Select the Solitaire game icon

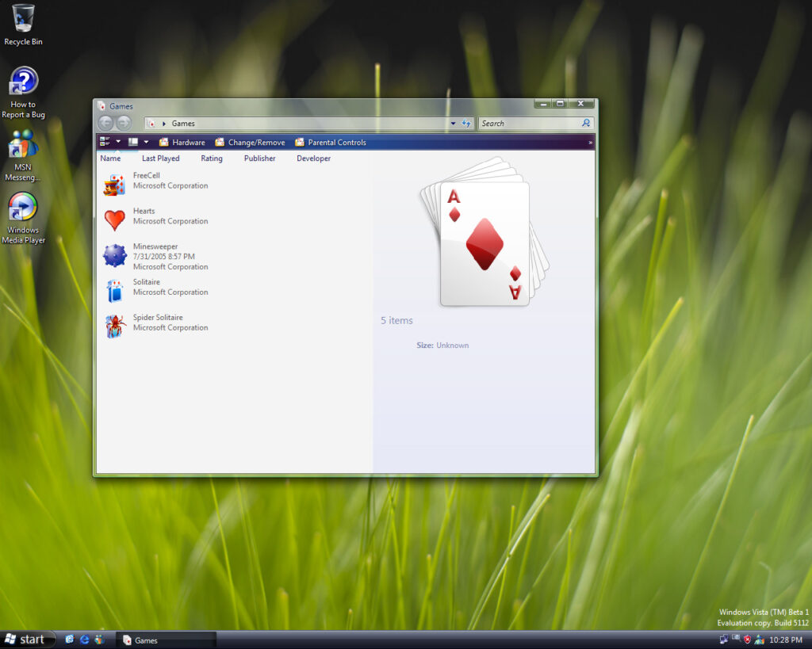click(114, 291)
